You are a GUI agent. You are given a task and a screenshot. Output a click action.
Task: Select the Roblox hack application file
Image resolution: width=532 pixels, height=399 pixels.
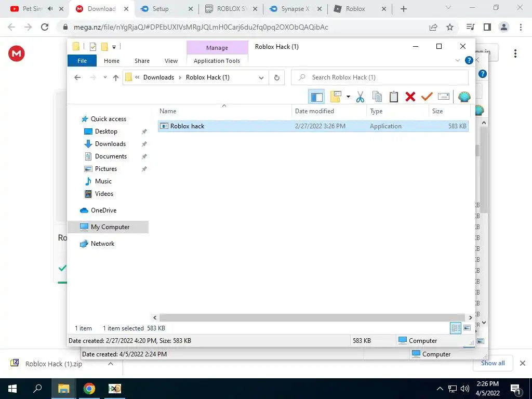313,126
